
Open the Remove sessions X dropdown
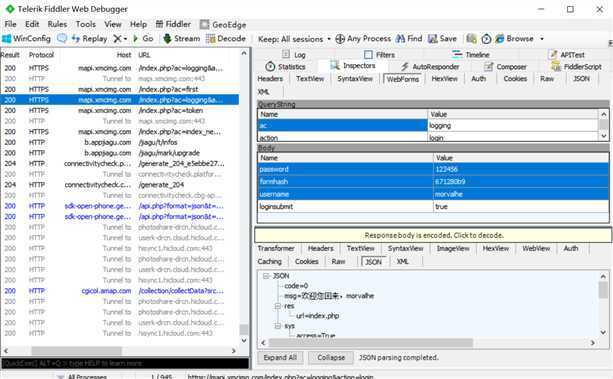point(120,38)
